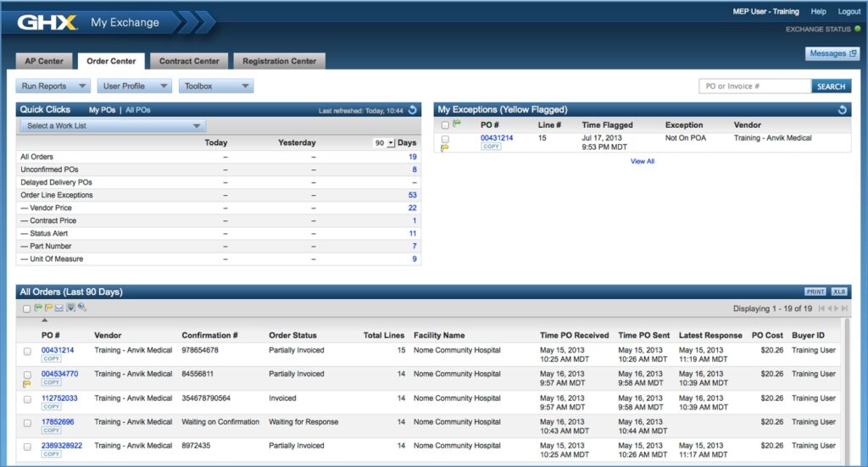
Task: Go to first page of orders
Action: point(821,309)
